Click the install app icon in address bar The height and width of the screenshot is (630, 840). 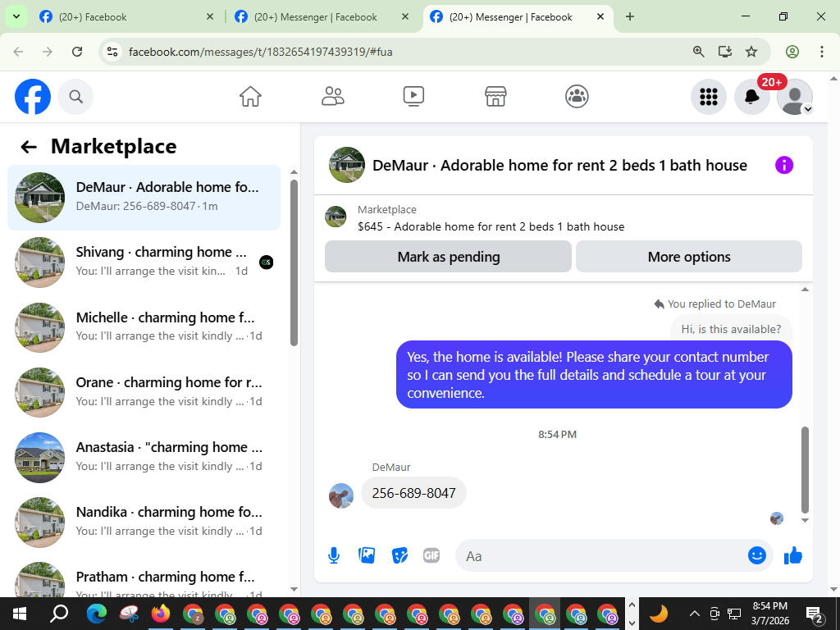pos(725,52)
